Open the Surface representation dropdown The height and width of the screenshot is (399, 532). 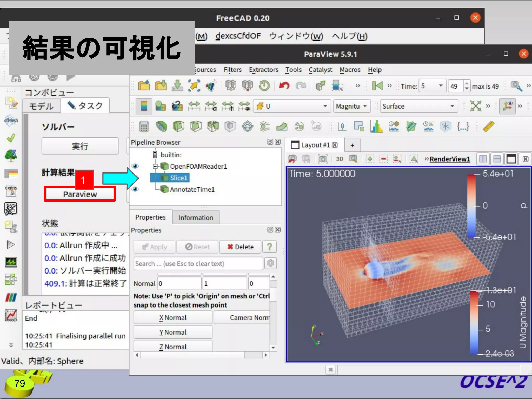[418, 106]
